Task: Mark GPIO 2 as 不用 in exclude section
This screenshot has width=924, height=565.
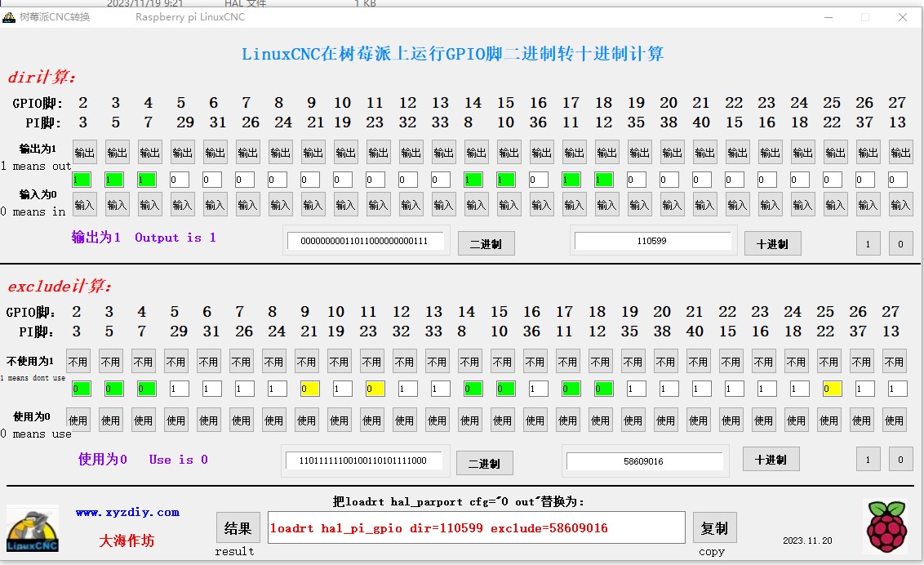Action: [x=78, y=362]
